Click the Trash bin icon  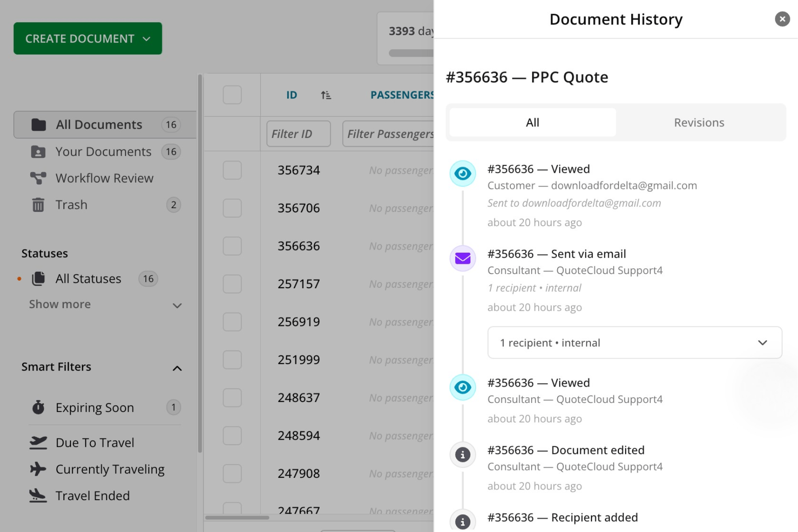(x=38, y=205)
